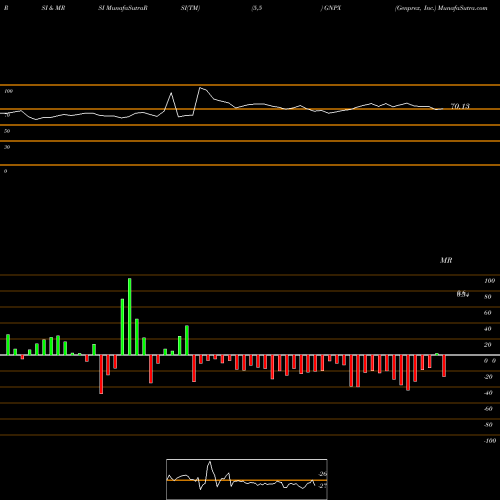Image resolution: width=500 pixels, height=500 pixels.
Task: Open the mini overview chart thumbnail
Action: pyautogui.click(x=247, y=479)
